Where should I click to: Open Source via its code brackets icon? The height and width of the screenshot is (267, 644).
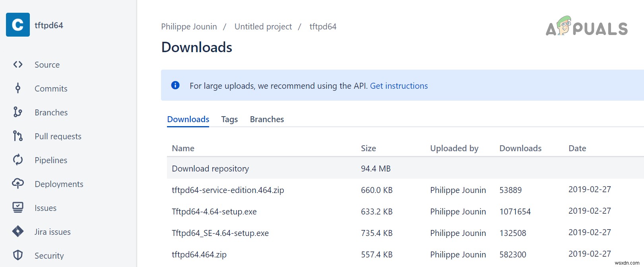tap(18, 64)
